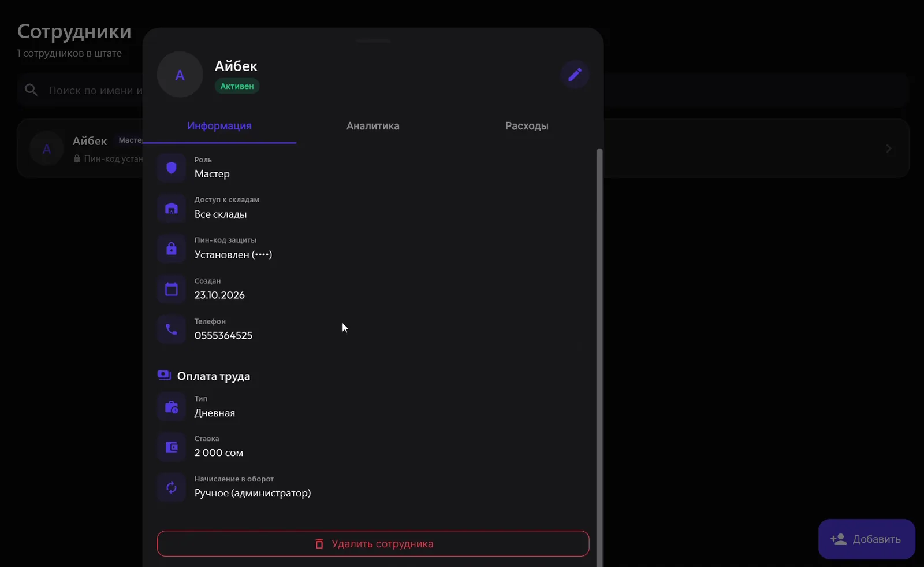Click the rate value 2 000 сом
Image resolution: width=924 pixels, height=567 pixels.
219,453
